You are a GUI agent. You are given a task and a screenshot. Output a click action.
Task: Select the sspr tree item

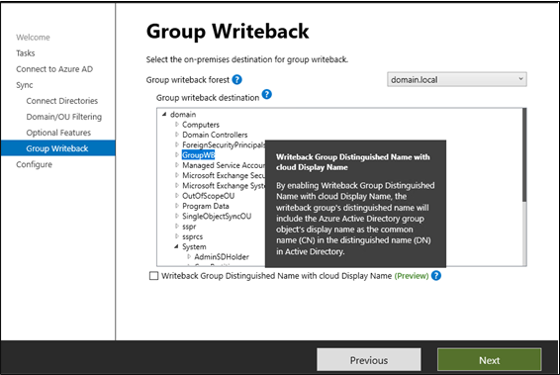[x=189, y=226]
